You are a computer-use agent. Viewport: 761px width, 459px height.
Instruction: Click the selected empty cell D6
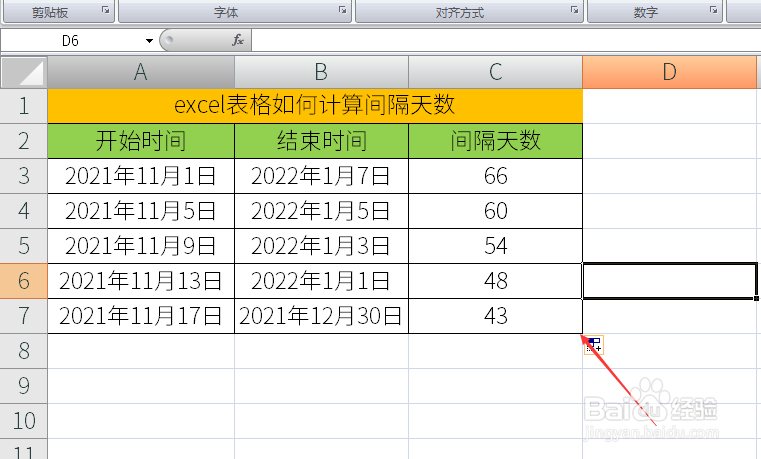pyautogui.click(x=670, y=281)
